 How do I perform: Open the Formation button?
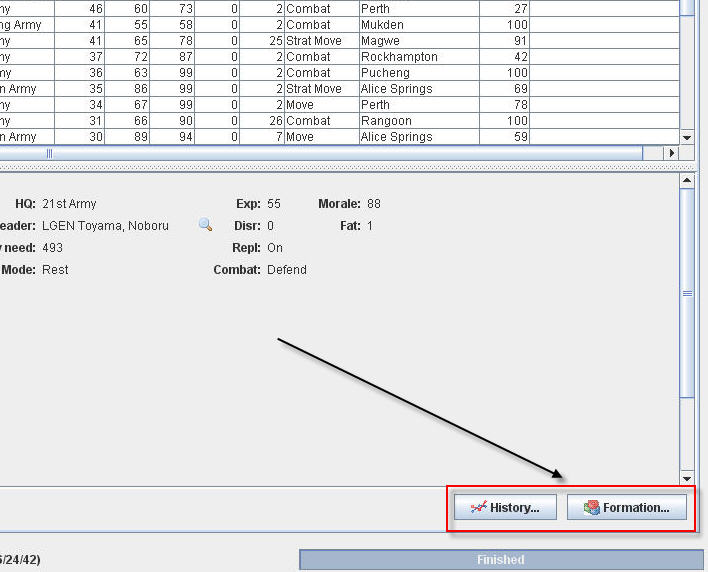pos(626,507)
